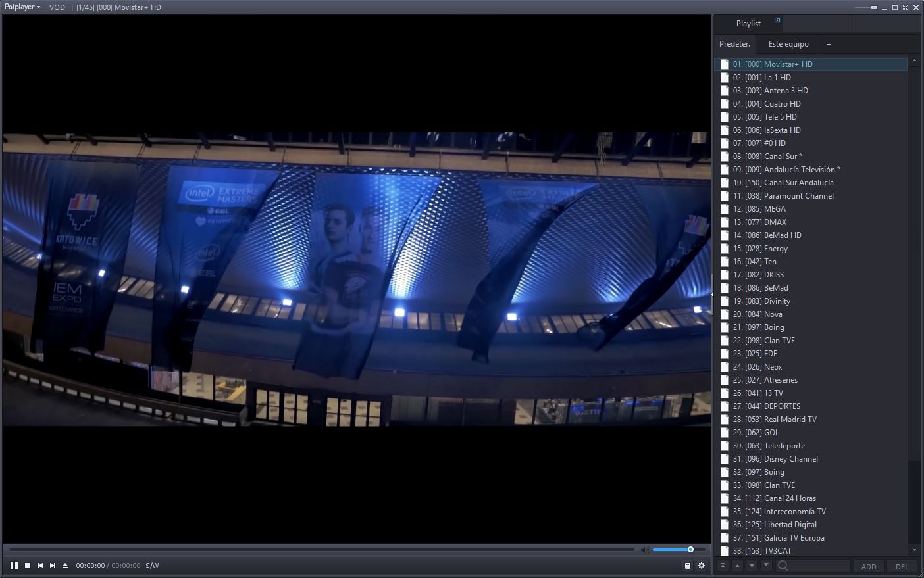Select 25. [027] Atreseries
The image size is (924, 578).
point(811,380)
